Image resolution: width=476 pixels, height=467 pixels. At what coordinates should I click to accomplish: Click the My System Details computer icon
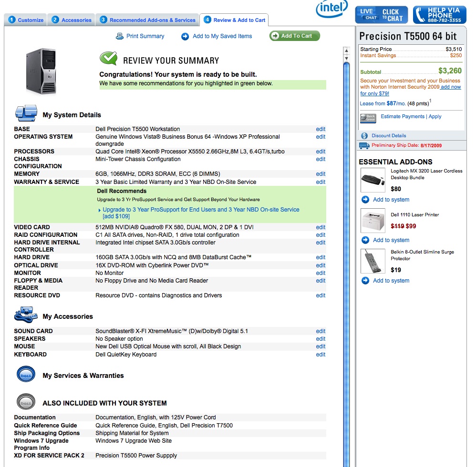(x=26, y=113)
